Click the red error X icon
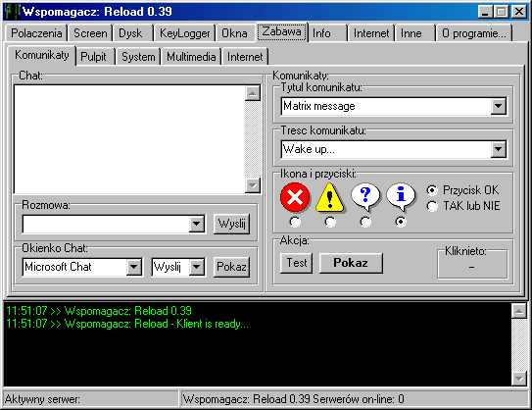 click(x=295, y=197)
